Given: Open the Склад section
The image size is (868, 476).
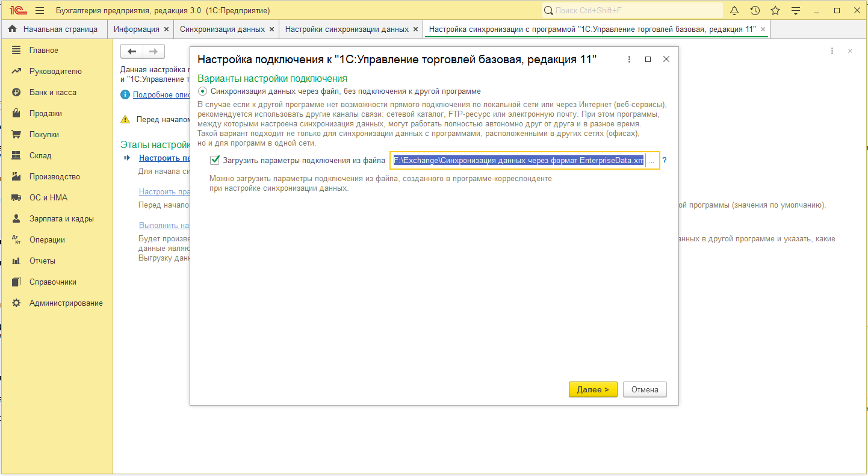Looking at the screenshot, I should coord(57,156).
